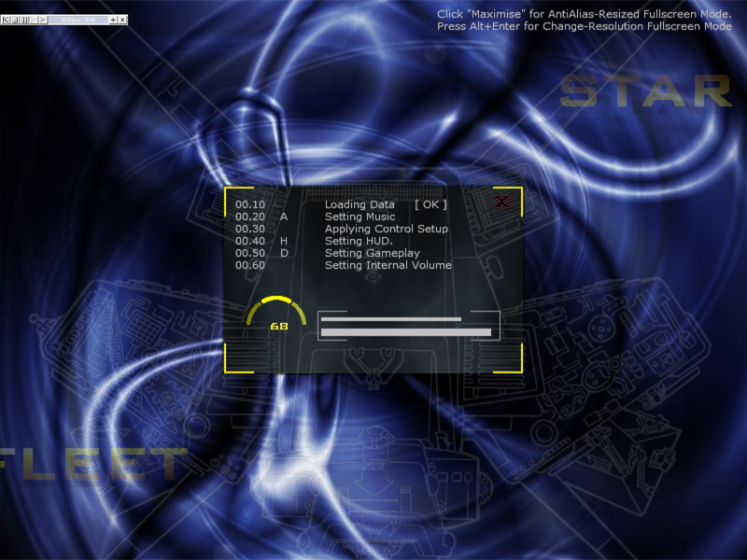Click the 'Applying Control Setup' log line
Screen dimensions: 747x560
[x=387, y=229]
